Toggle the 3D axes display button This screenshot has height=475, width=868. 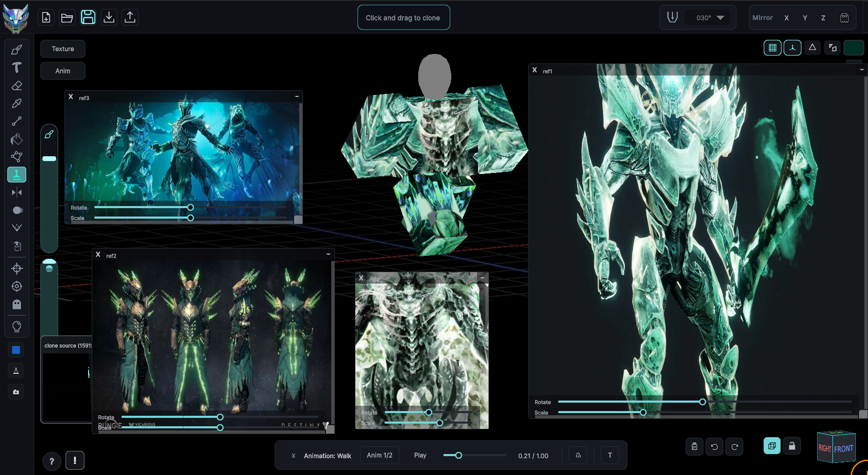click(793, 48)
